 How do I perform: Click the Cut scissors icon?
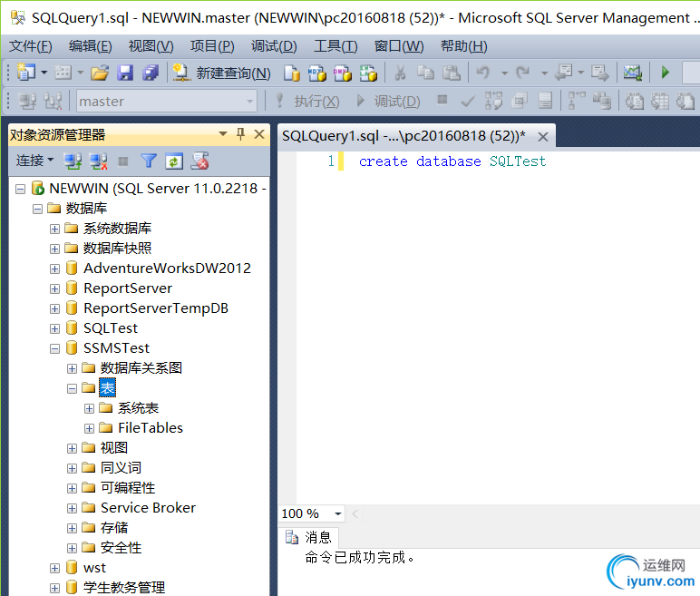pos(400,73)
